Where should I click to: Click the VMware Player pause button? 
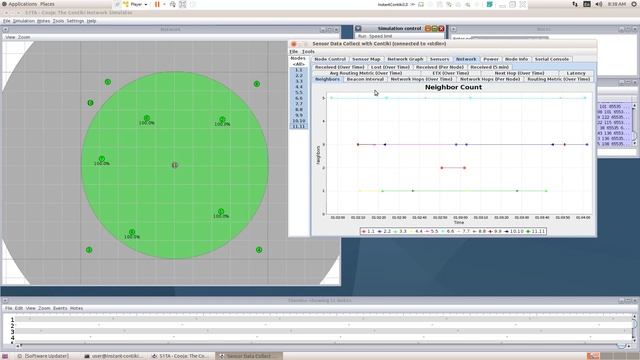point(157,4)
